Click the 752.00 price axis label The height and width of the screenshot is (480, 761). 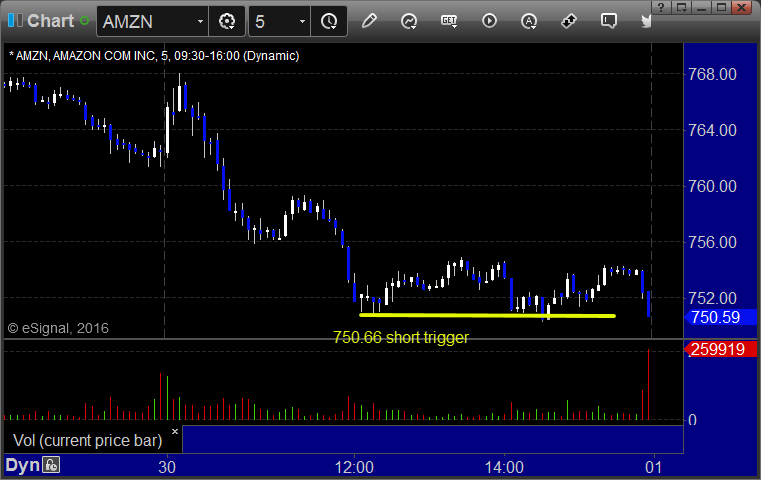click(712, 298)
